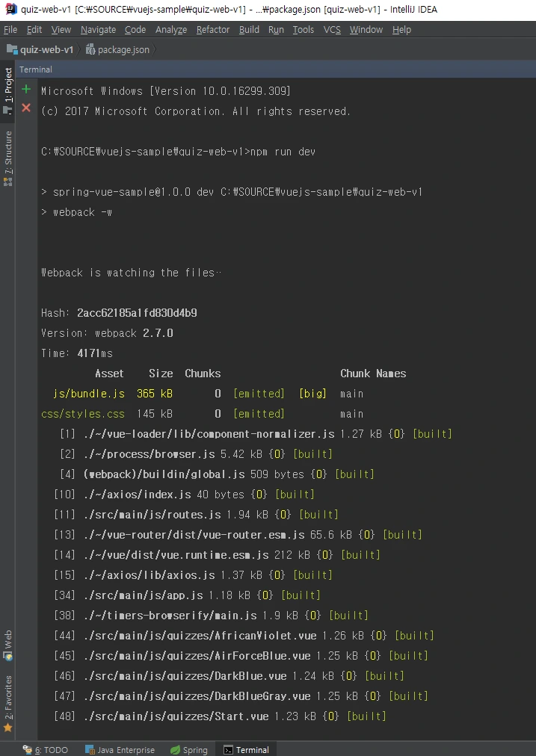Open the Web tool window tab
536x756 pixels.
[x=7, y=645]
